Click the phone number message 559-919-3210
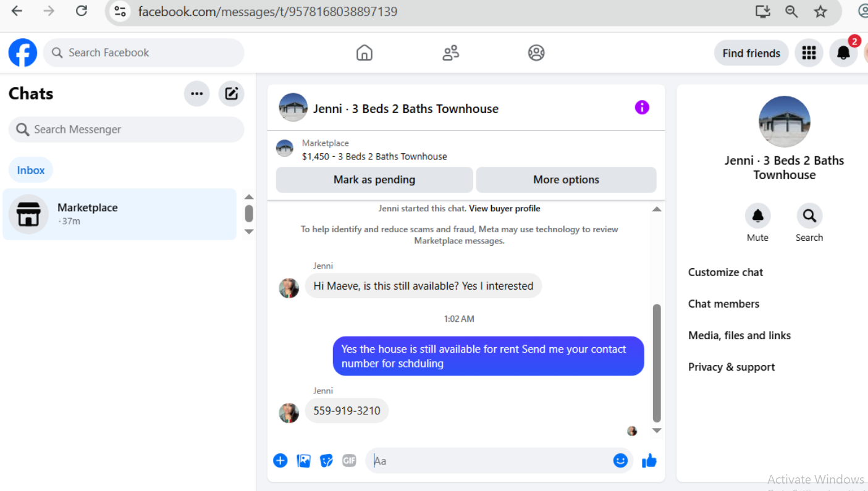The height and width of the screenshot is (491, 868). click(347, 411)
